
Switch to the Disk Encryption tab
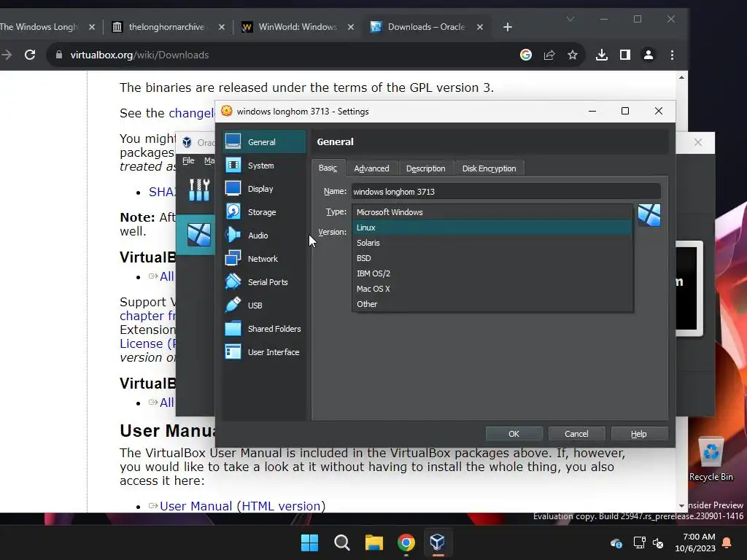click(489, 168)
